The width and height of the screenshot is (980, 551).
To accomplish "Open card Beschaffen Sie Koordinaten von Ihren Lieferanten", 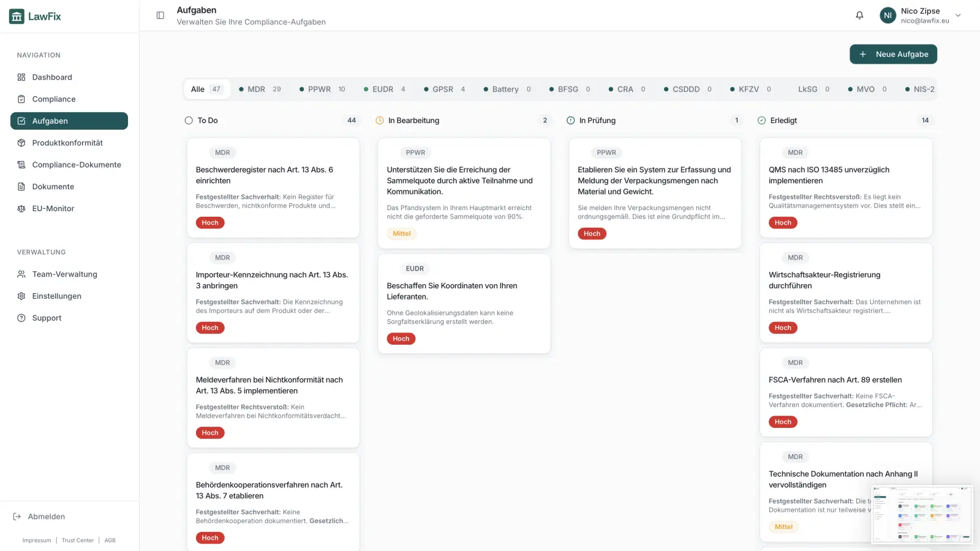I will pos(464,304).
